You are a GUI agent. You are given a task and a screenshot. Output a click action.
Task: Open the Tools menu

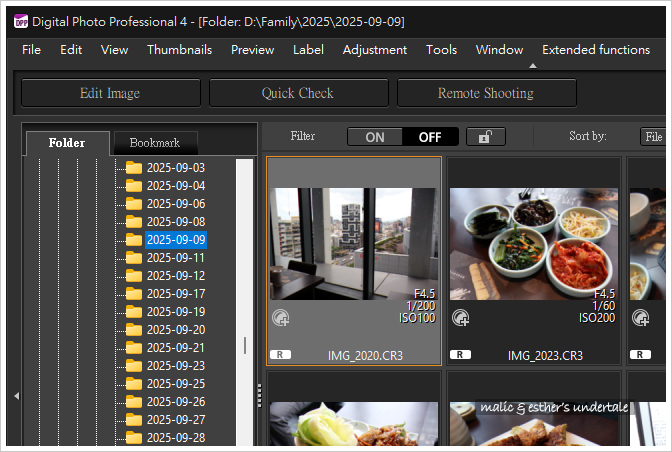point(441,50)
